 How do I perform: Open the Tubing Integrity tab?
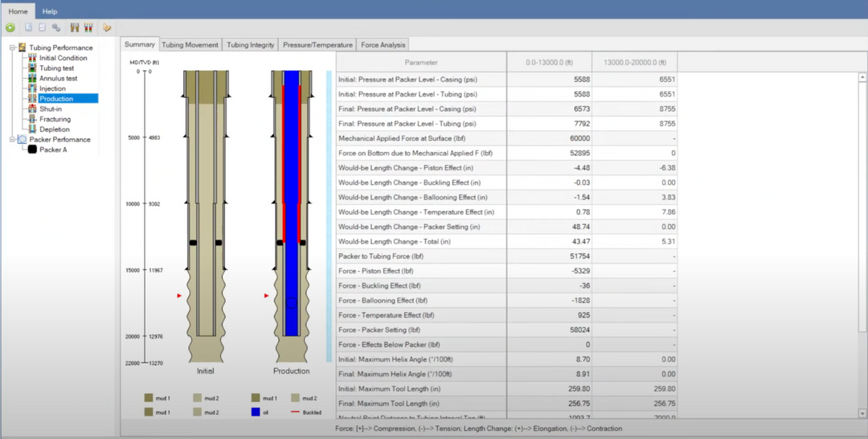(x=250, y=45)
